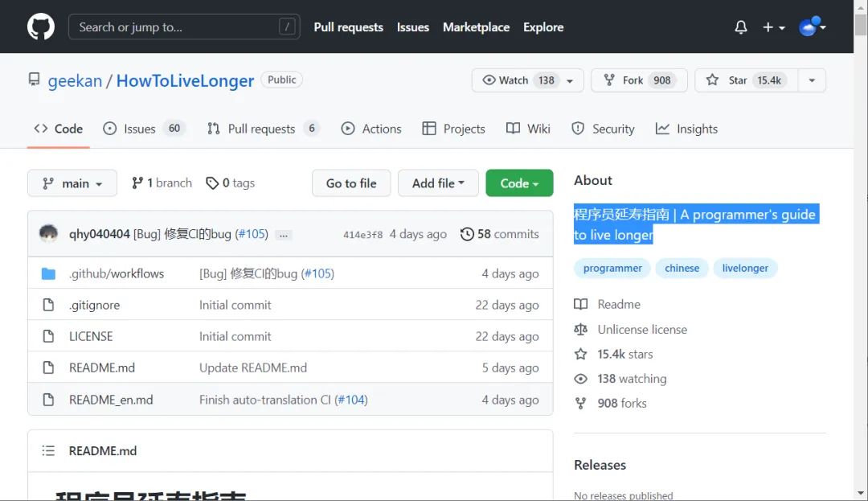Open Issues in top navigation
Screen dimensions: 868x501
point(413,27)
